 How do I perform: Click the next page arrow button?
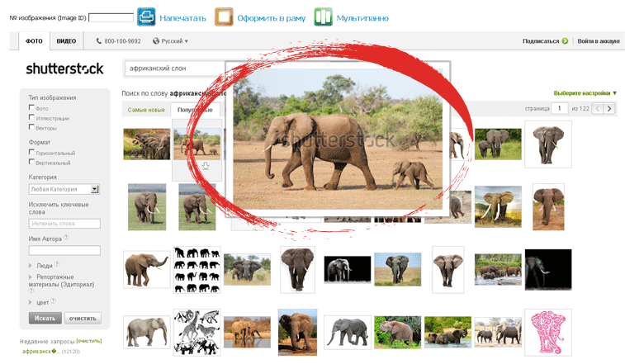click(x=609, y=108)
